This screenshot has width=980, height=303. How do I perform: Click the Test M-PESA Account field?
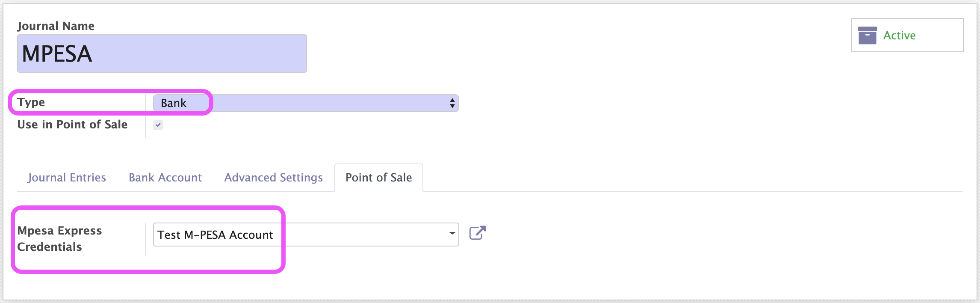(306, 235)
